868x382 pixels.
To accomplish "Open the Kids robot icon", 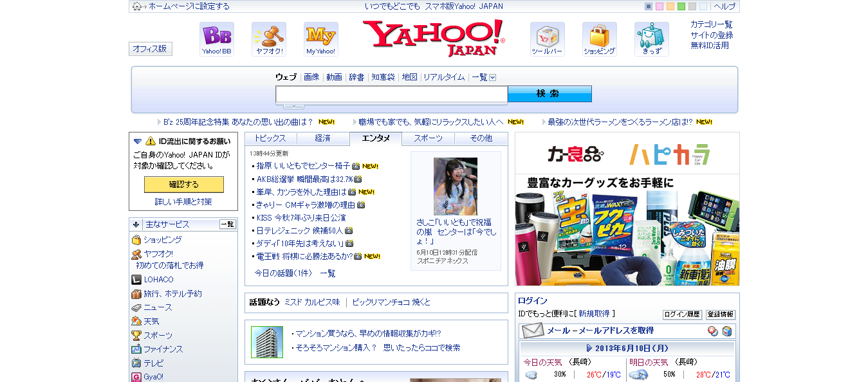I will point(652,39).
